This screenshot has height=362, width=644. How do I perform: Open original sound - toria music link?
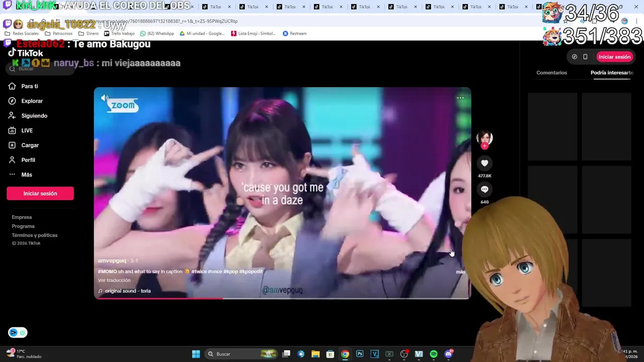pos(124,291)
